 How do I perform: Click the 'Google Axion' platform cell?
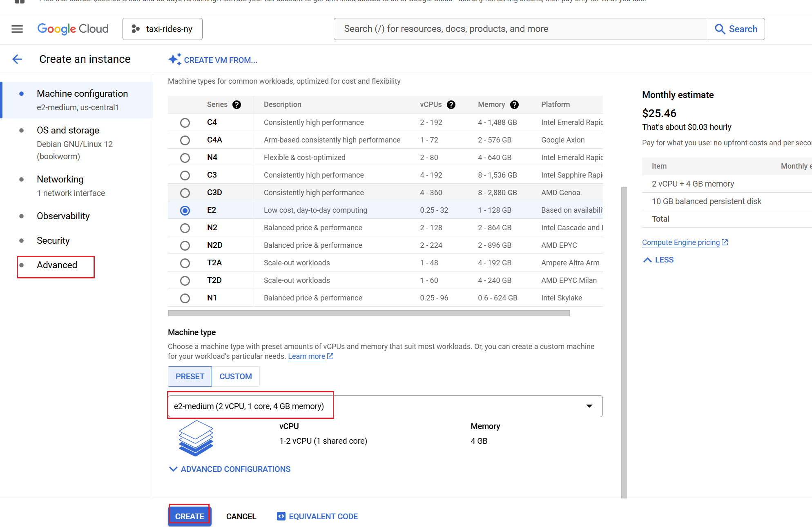[x=563, y=140]
